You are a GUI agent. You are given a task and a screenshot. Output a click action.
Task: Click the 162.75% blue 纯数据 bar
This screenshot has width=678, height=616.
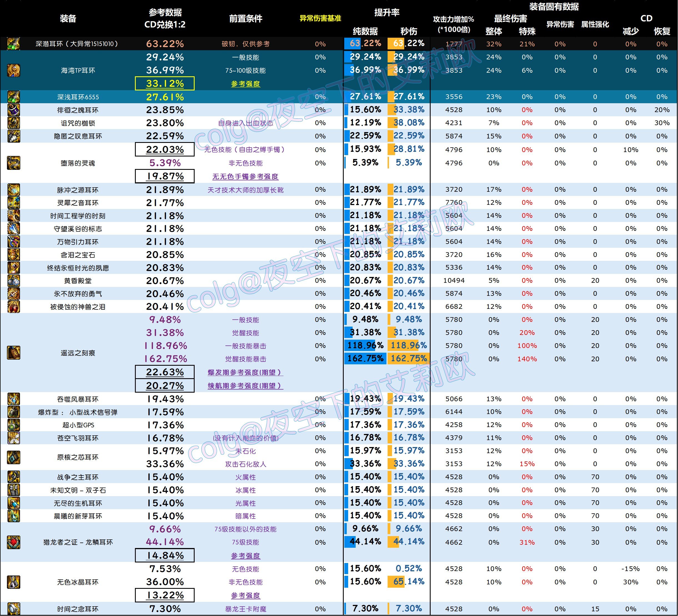[x=365, y=359]
